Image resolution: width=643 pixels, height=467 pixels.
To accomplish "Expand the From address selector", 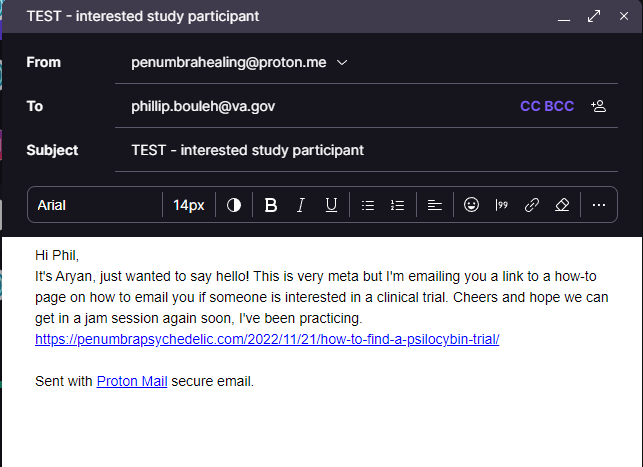I will (x=342, y=62).
